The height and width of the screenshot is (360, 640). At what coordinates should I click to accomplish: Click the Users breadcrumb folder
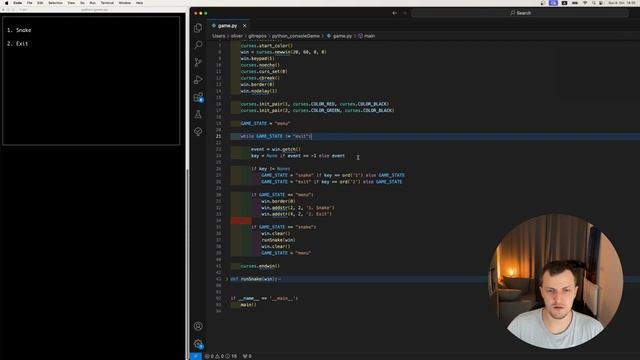click(x=218, y=36)
